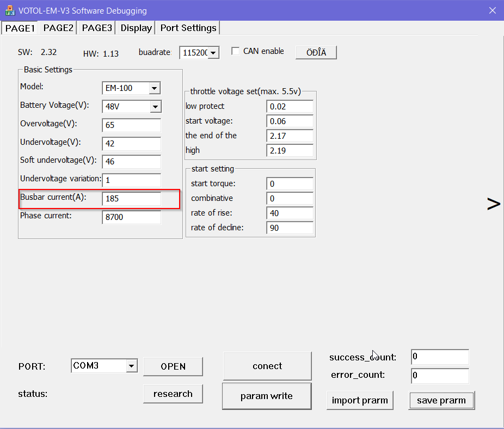Open the Display tab
Image resolution: width=504 pixels, height=429 pixels.
click(136, 28)
